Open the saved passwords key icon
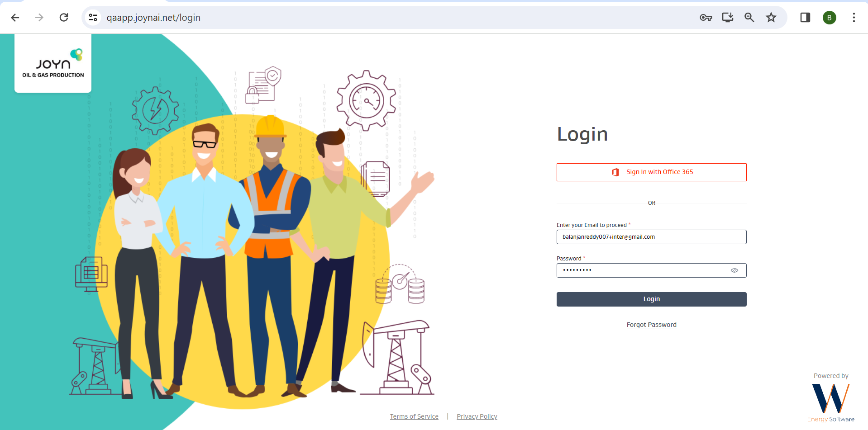 706,18
